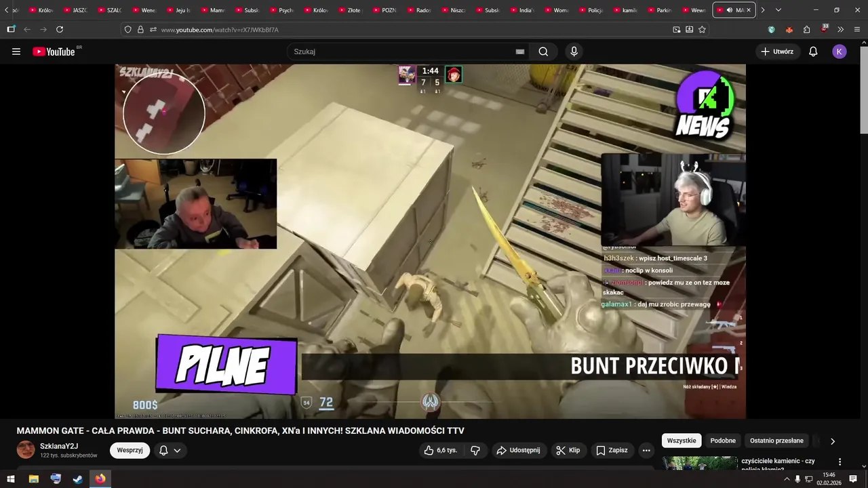Open more actions three-dot menu under video
Screen dimensions: 868x488
tap(646, 450)
